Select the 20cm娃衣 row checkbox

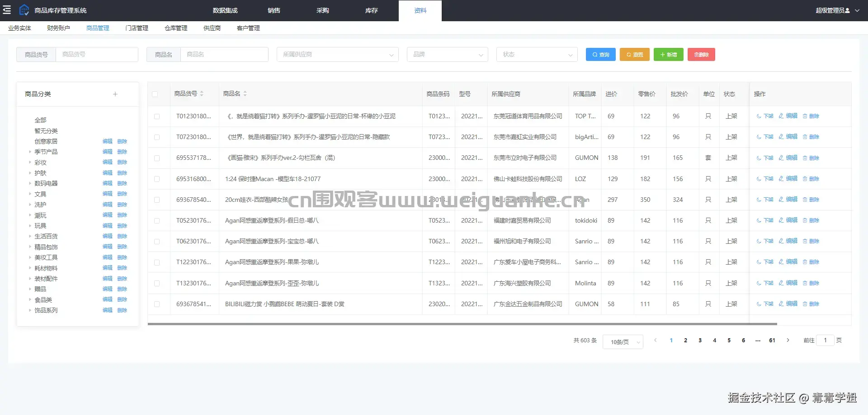coord(157,200)
